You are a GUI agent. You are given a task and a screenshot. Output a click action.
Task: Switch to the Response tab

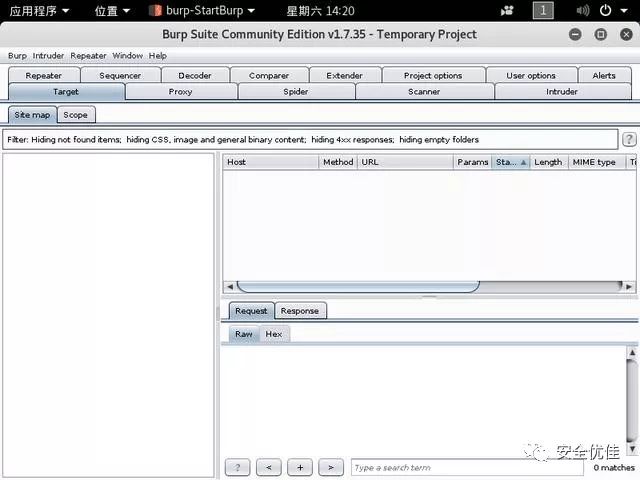coord(300,311)
